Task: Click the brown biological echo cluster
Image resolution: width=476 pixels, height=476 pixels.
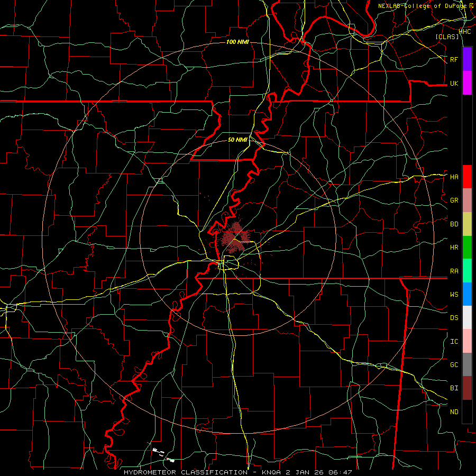Action: (x=234, y=237)
